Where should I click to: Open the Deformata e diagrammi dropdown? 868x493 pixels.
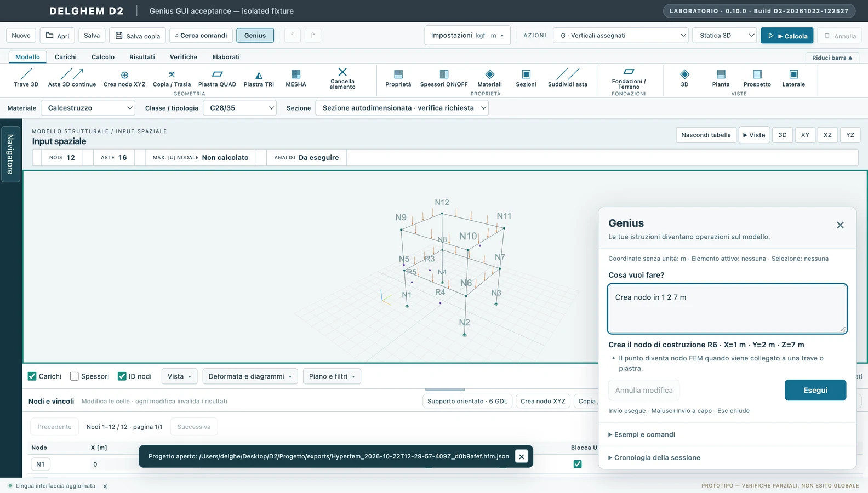coord(250,376)
